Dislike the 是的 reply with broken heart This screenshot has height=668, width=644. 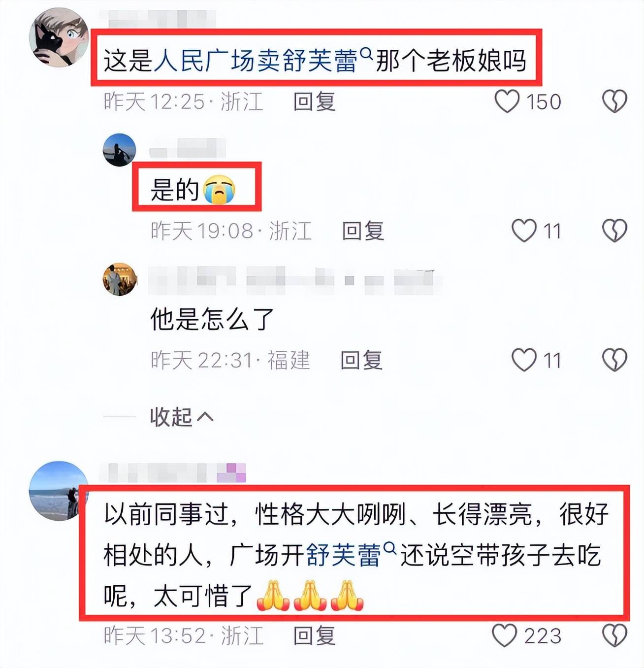click(614, 231)
